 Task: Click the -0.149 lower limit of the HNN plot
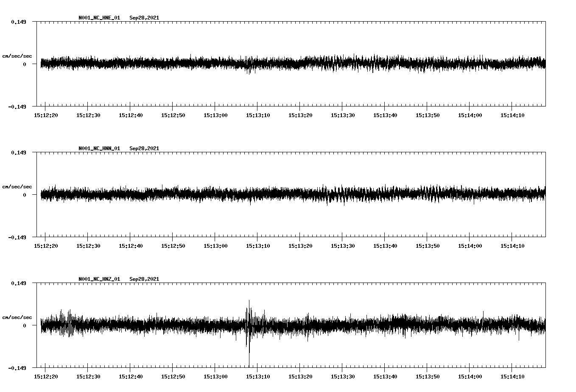tap(17, 237)
